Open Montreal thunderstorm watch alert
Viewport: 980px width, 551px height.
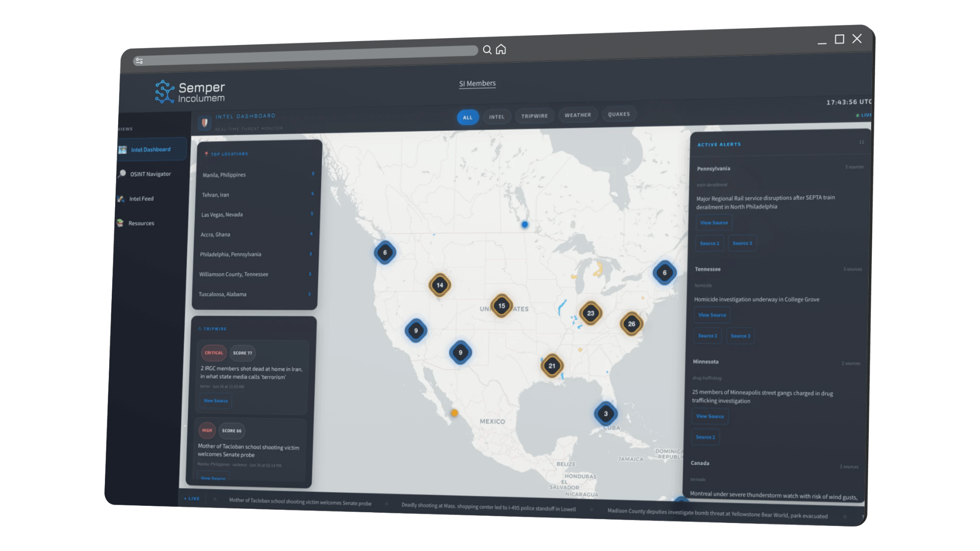coord(773,495)
